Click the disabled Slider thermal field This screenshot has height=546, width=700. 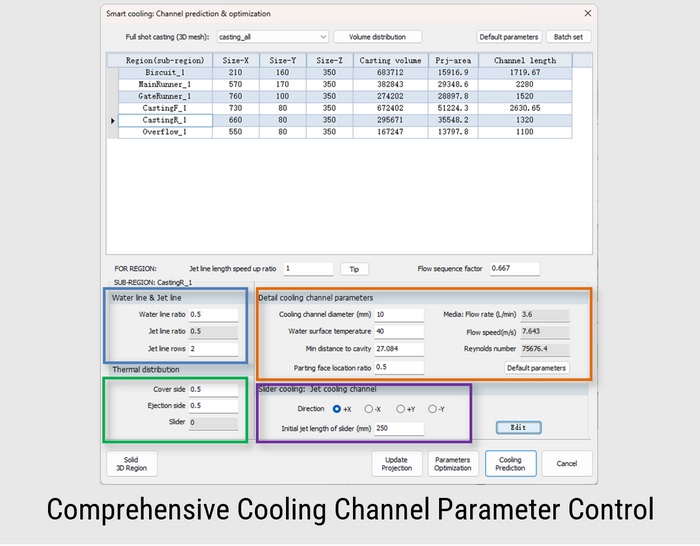tap(213, 422)
